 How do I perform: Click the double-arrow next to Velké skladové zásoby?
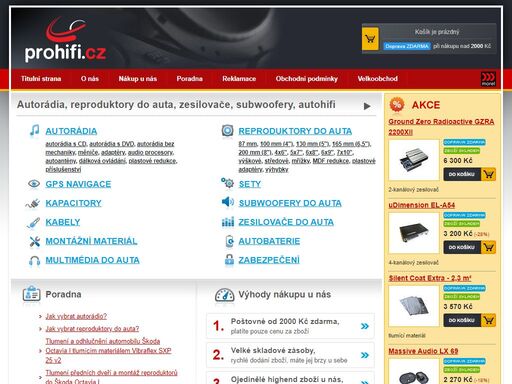pyautogui.click(x=365, y=355)
